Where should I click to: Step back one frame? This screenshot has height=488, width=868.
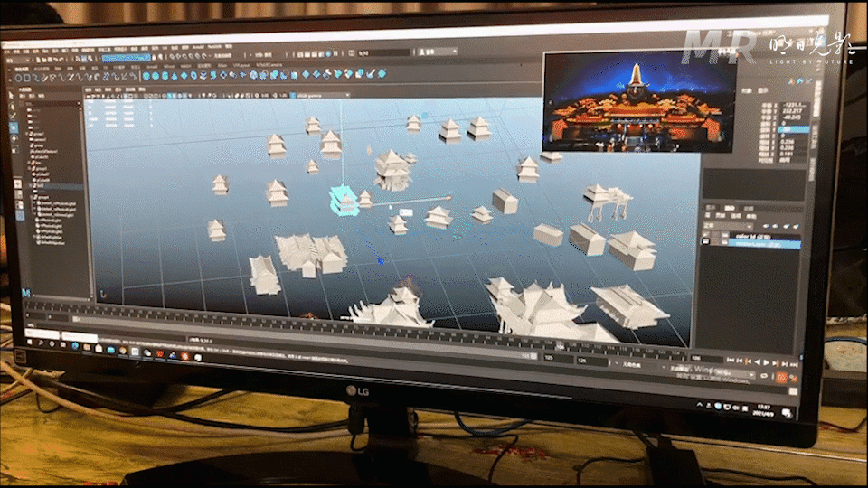tap(739, 361)
